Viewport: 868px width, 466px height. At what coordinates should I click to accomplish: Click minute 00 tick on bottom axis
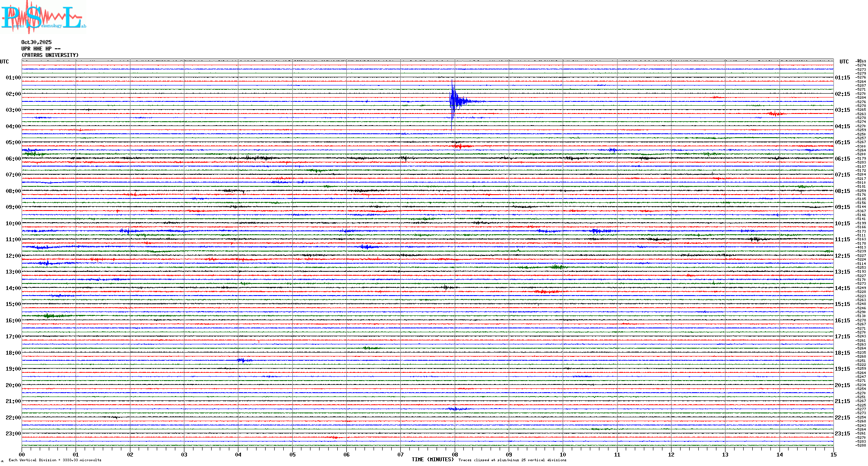click(x=22, y=454)
